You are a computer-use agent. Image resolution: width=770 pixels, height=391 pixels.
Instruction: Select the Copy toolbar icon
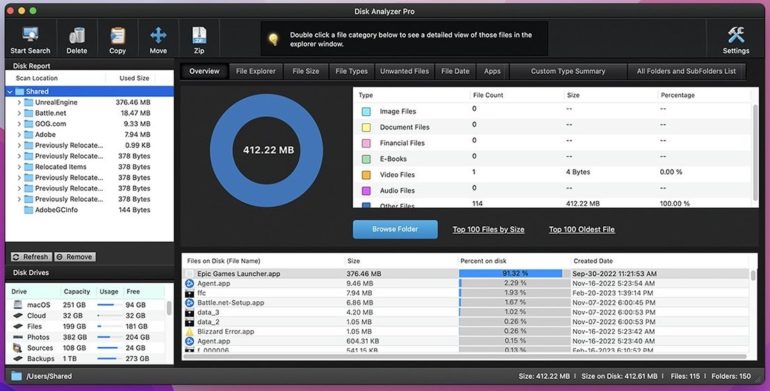[x=117, y=35]
